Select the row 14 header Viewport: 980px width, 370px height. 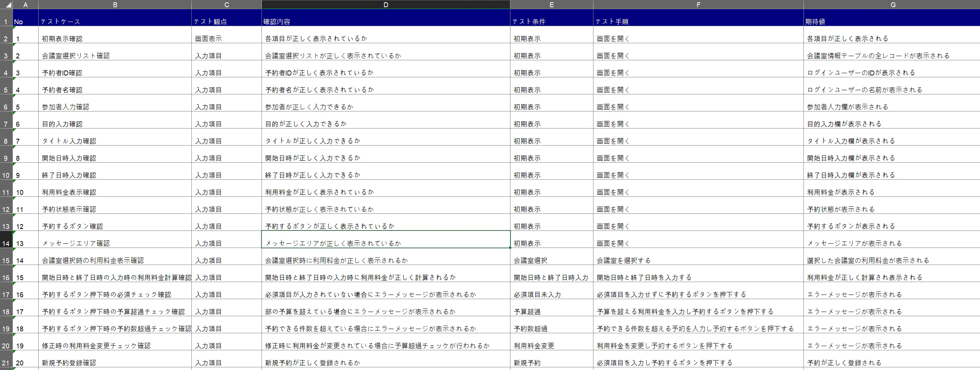(6, 240)
